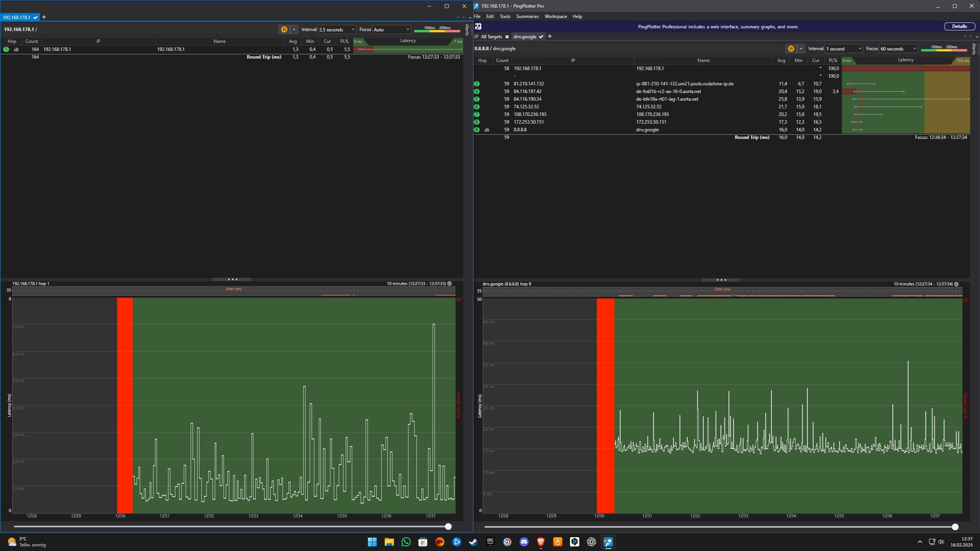Add a new tab in the left window
980x551 pixels.
tap(44, 17)
